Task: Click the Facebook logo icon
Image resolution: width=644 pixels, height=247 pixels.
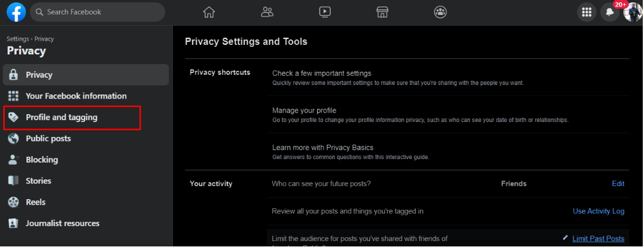Action: [16, 12]
